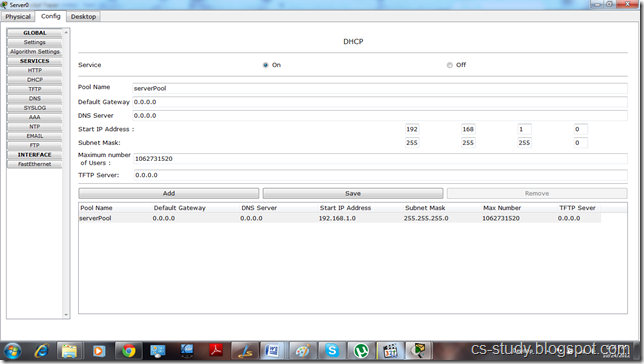Click Start IP first octet 192
The image size is (644, 364).
pos(412,129)
